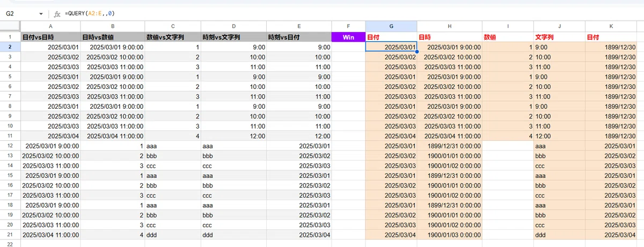This screenshot has width=644, height=247.
Task: Click cell H13 showing 1900/01/01 0:00:00
Action: (449, 156)
